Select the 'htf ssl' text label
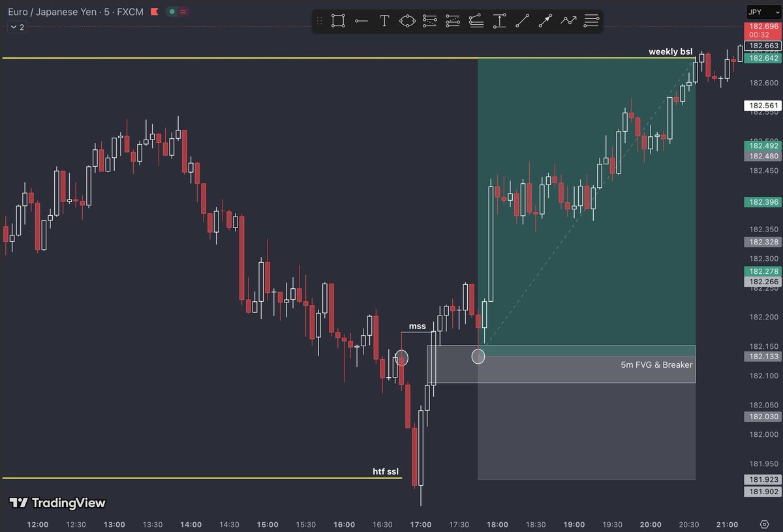Screen dimensions: 783x532 [x=386, y=471]
